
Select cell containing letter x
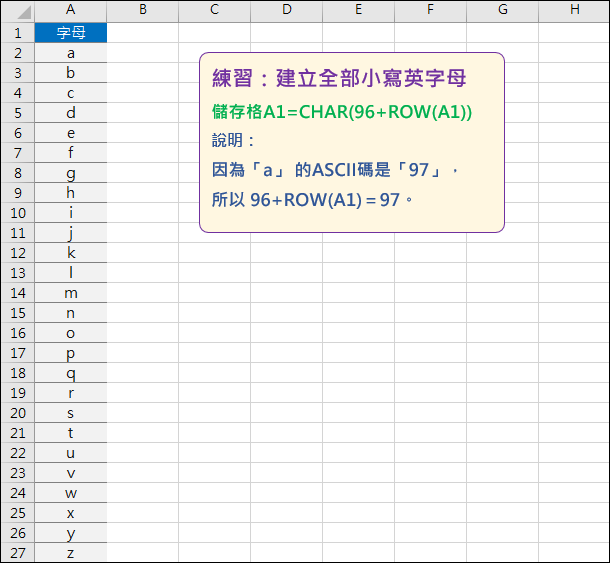click(x=70, y=513)
